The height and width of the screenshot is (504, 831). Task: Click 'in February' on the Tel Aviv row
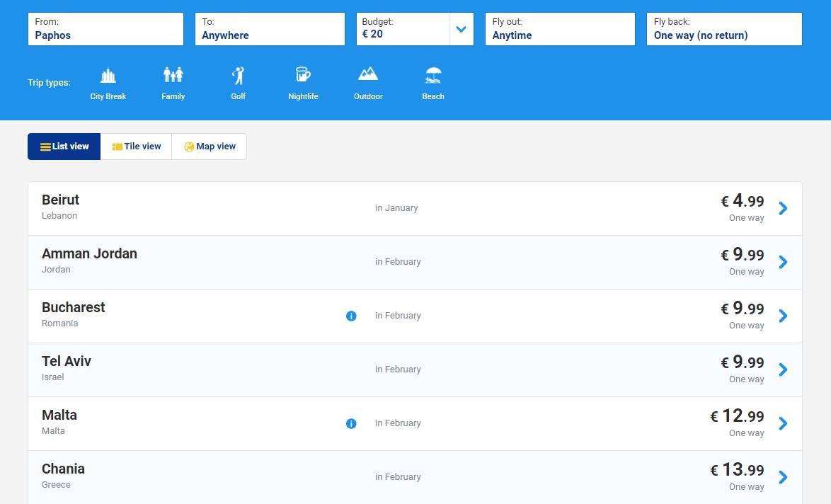coord(398,370)
